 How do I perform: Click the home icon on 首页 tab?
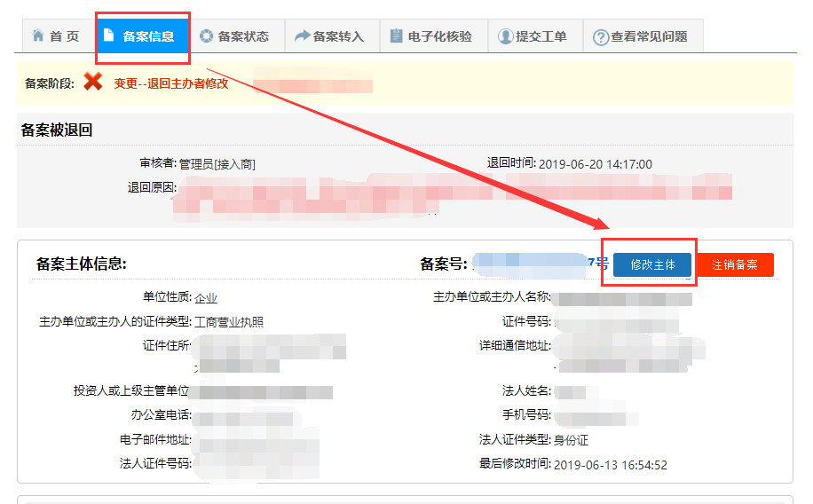point(38,35)
